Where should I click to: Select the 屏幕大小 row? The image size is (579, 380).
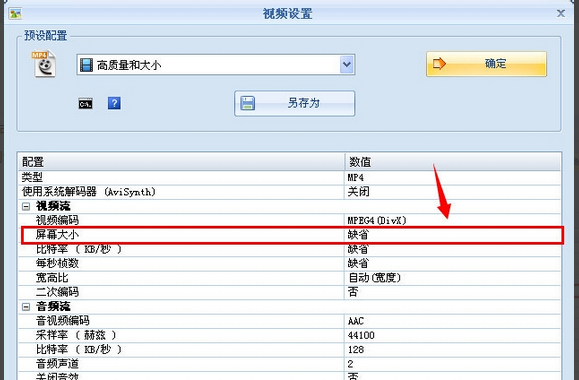click(292, 235)
